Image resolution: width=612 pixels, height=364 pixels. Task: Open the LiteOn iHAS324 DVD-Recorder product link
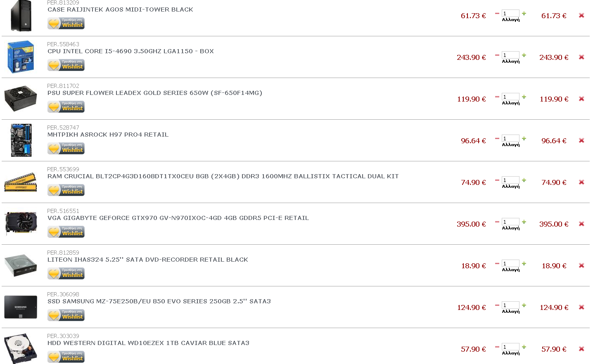pyautogui.click(x=147, y=260)
